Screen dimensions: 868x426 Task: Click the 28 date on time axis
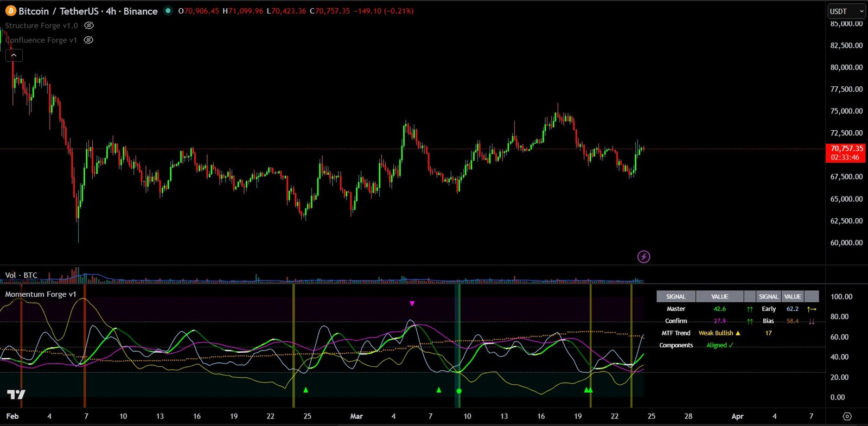[x=688, y=416]
